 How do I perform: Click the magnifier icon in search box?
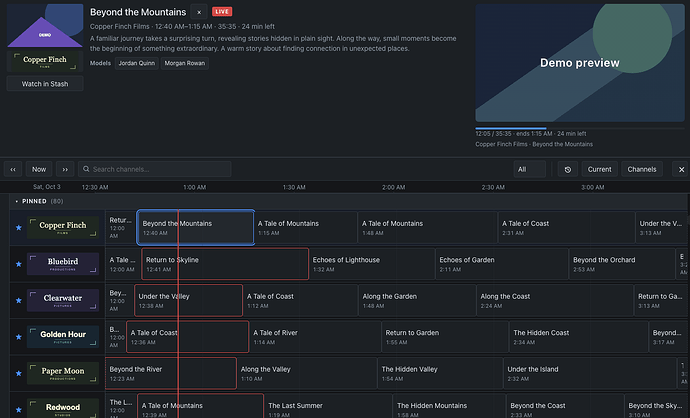(86, 169)
